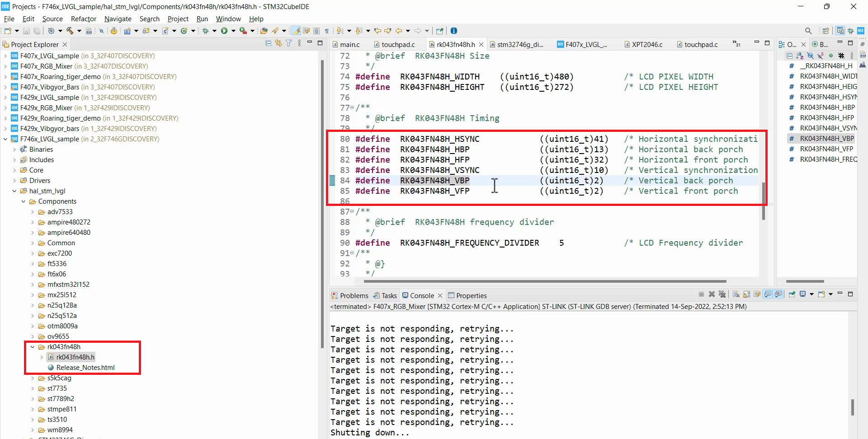
Task: Click the green Run button icon
Action: [224, 31]
